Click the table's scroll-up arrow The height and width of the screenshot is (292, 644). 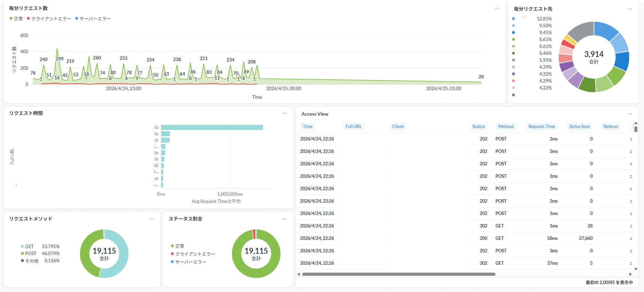coord(636,123)
